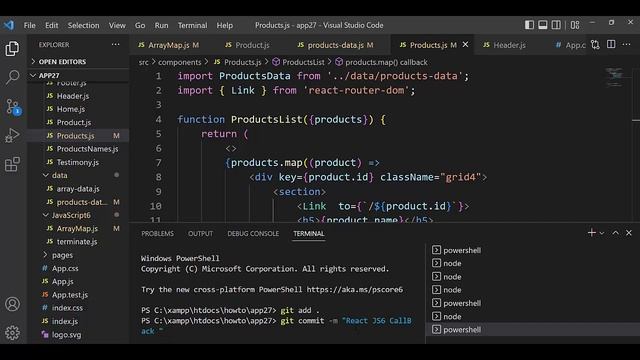Image resolution: width=640 pixels, height=360 pixels.
Task: Click the editor minimap
Action: (614, 78)
